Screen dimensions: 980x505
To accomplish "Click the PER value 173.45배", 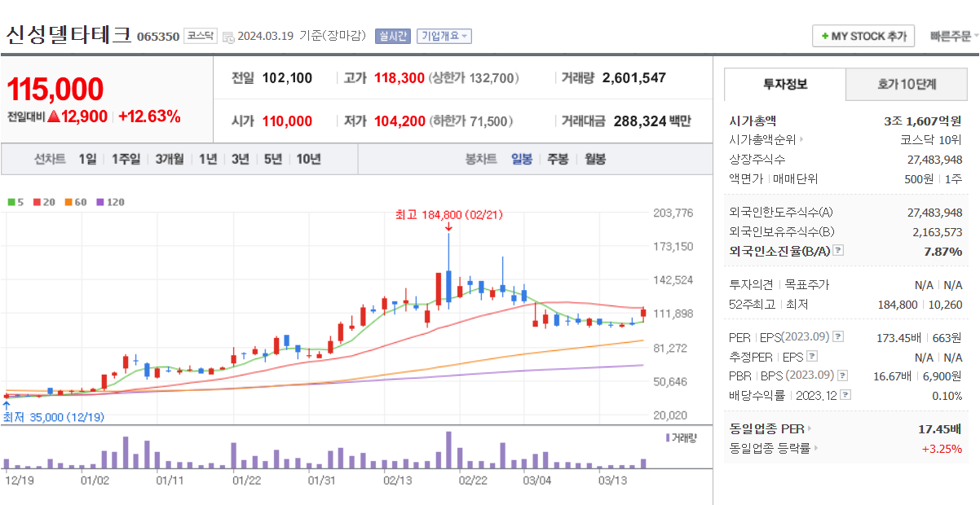I will point(899,337).
